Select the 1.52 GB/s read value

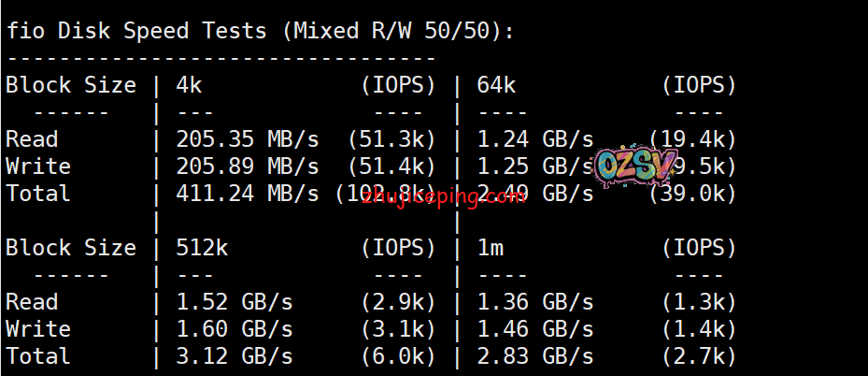[x=235, y=302]
